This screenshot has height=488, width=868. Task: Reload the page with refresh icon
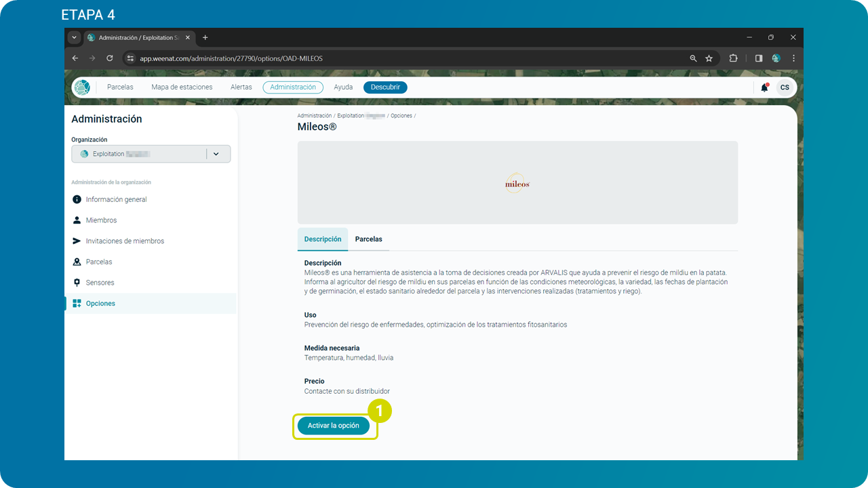(110, 58)
